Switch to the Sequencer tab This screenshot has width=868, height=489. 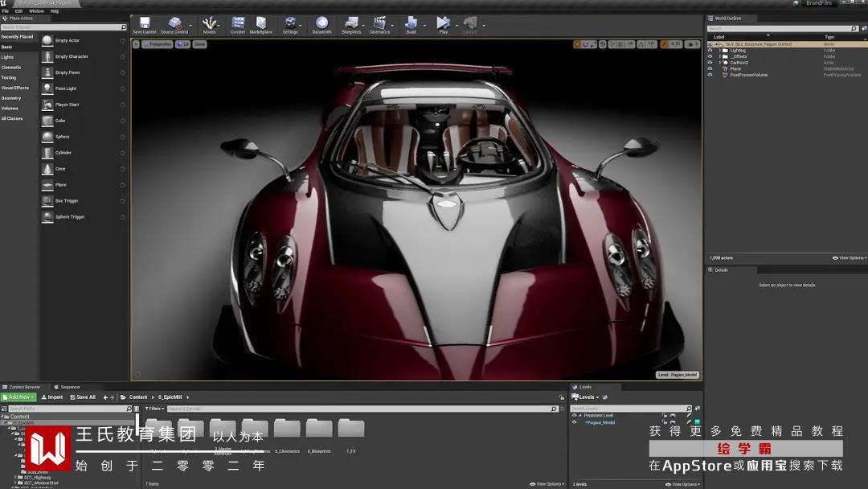pos(69,387)
